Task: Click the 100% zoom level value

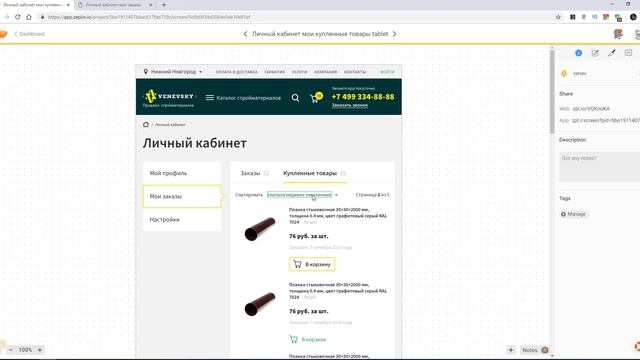Action: click(x=25, y=350)
